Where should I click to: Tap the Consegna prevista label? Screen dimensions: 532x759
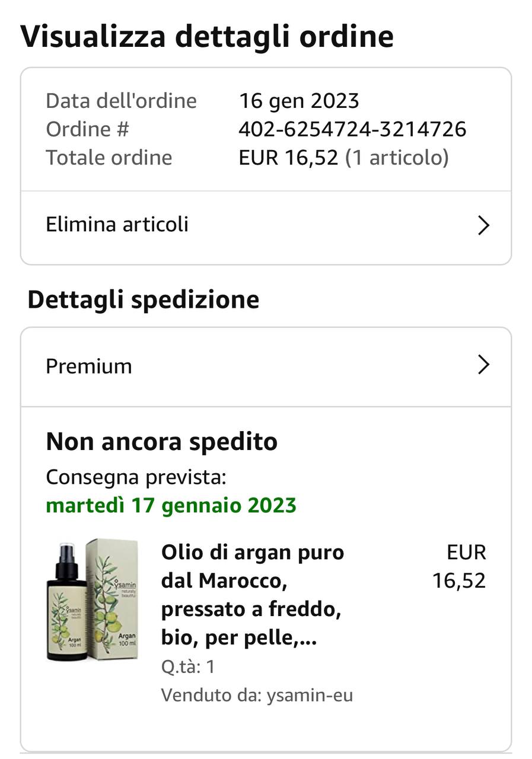coord(136,477)
